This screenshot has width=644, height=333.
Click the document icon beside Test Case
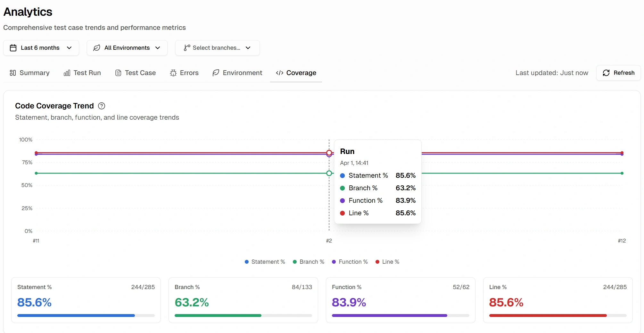(118, 73)
